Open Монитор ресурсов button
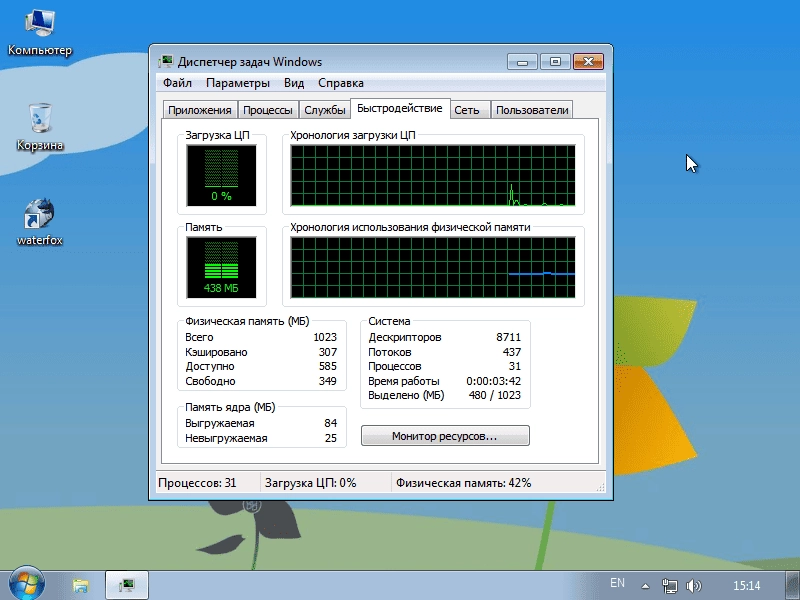 [x=445, y=436]
